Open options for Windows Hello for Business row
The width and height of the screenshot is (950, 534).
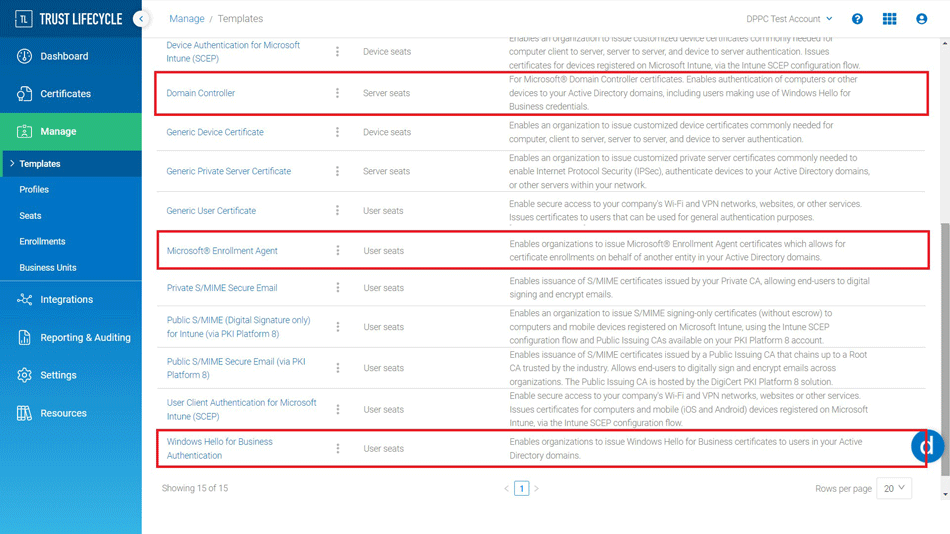(x=337, y=449)
